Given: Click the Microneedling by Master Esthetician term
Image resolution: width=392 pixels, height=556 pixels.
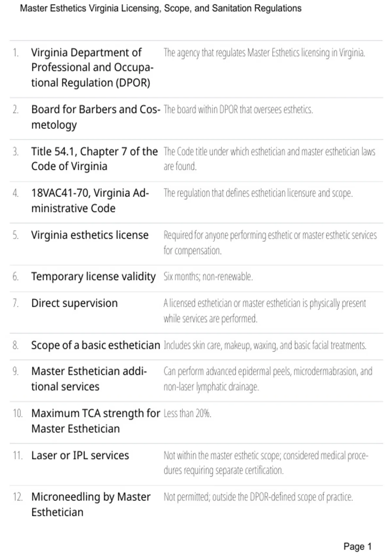Looking at the screenshot, I should [x=91, y=504].
